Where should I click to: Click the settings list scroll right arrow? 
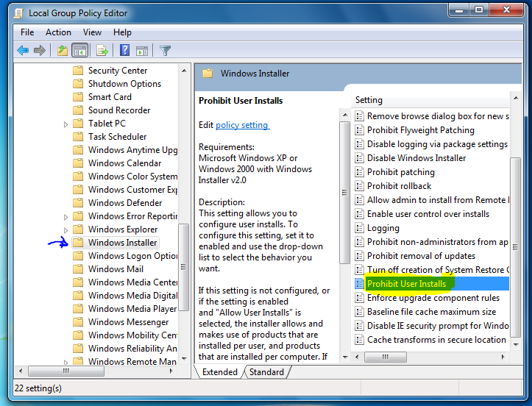(x=503, y=357)
